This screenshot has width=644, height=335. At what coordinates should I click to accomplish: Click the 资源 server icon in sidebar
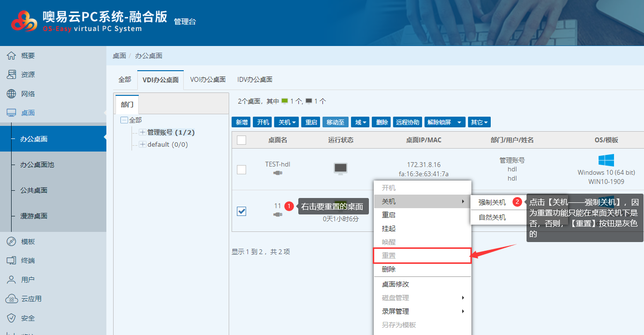pos(11,75)
